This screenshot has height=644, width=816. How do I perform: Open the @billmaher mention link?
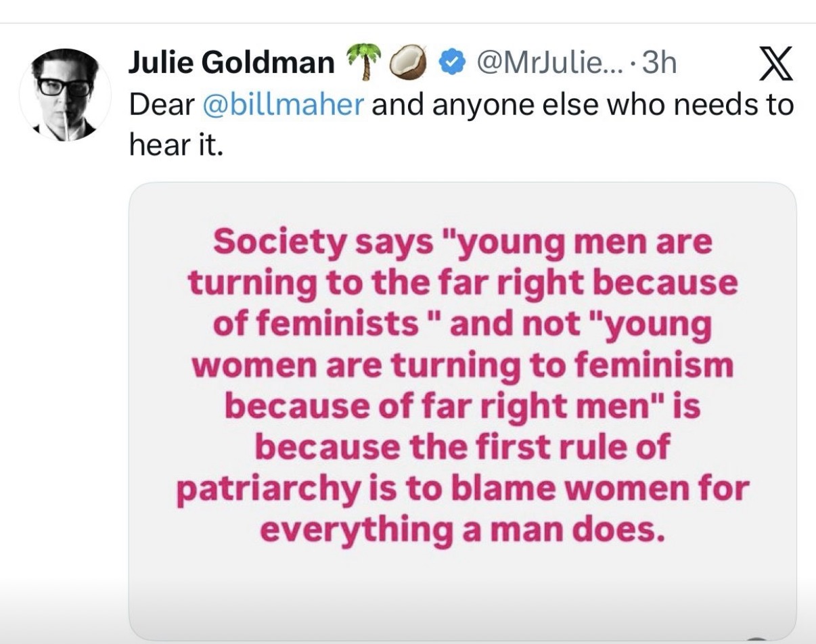click(283, 105)
